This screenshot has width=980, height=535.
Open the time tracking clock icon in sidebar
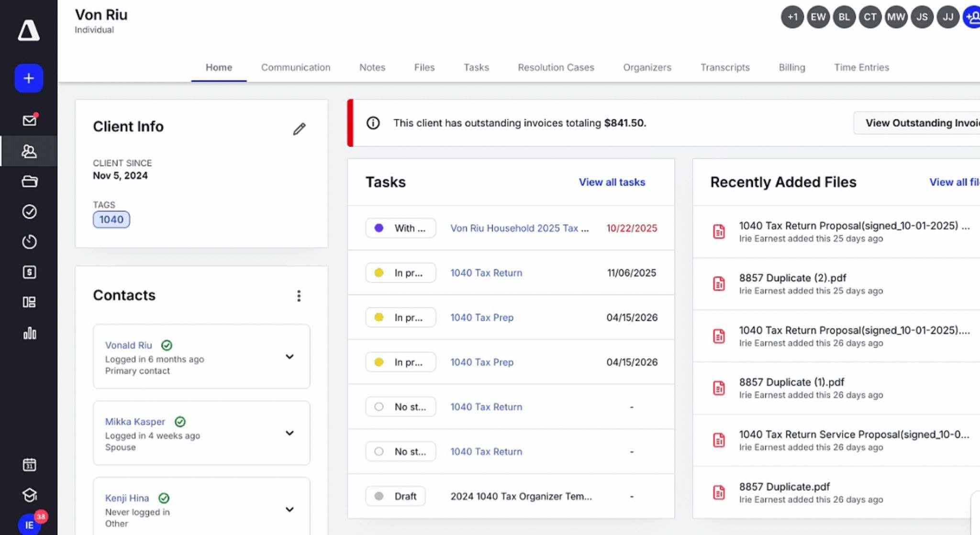pyautogui.click(x=29, y=242)
